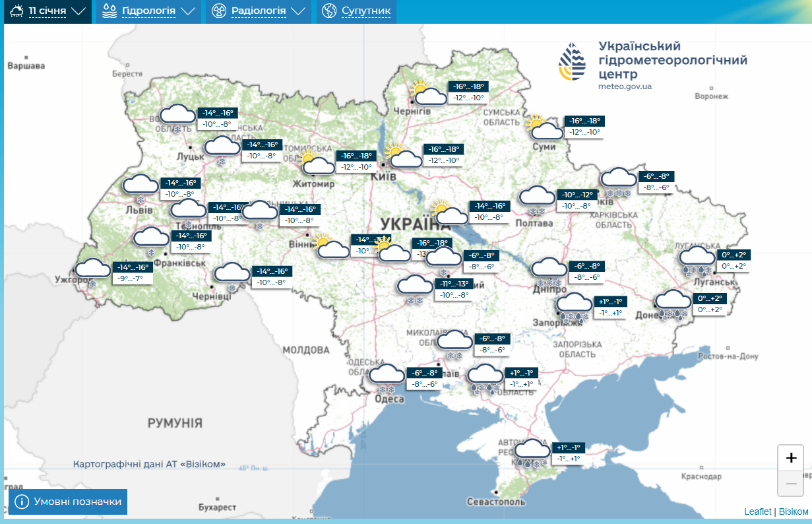Expand the Радіологія dropdown menu
Viewport: 812px width, 524px height.
(x=259, y=11)
